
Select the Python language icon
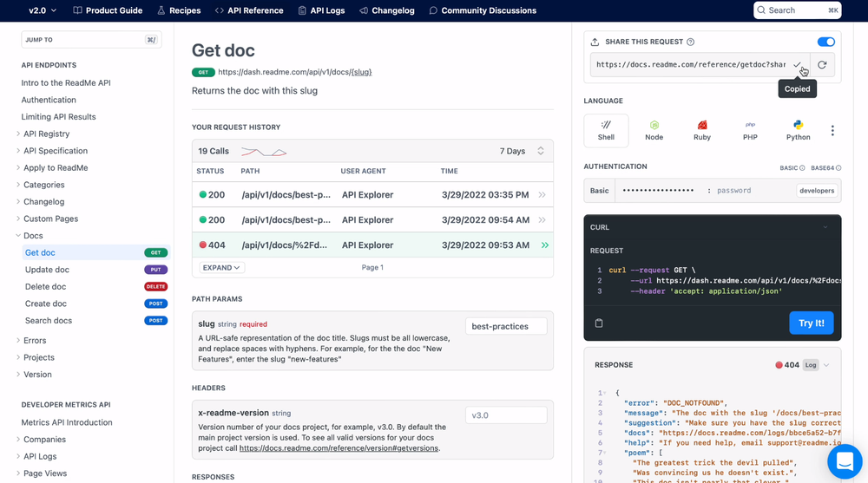(x=798, y=130)
